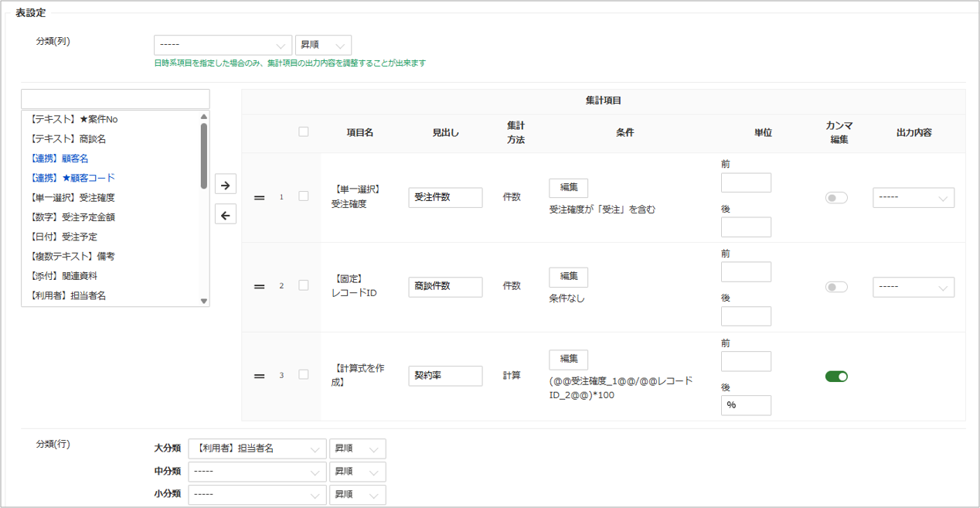
Task: Click 編集 button for 契約率 formula
Action: point(568,360)
